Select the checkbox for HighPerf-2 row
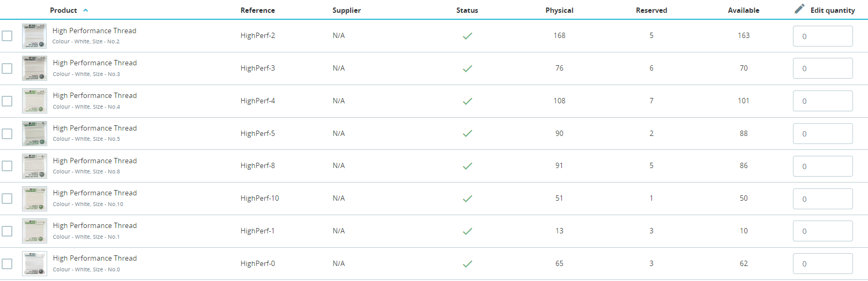Image resolution: width=868 pixels, height=281 pixels. (7, 36)
